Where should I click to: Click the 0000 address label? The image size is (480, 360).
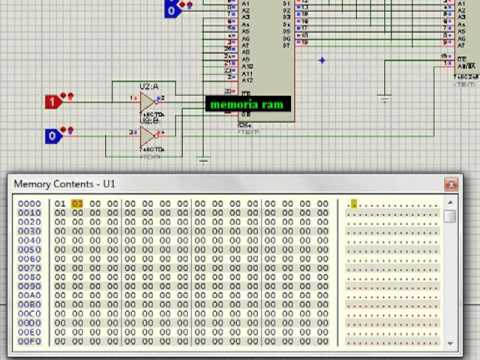(29, 204)
